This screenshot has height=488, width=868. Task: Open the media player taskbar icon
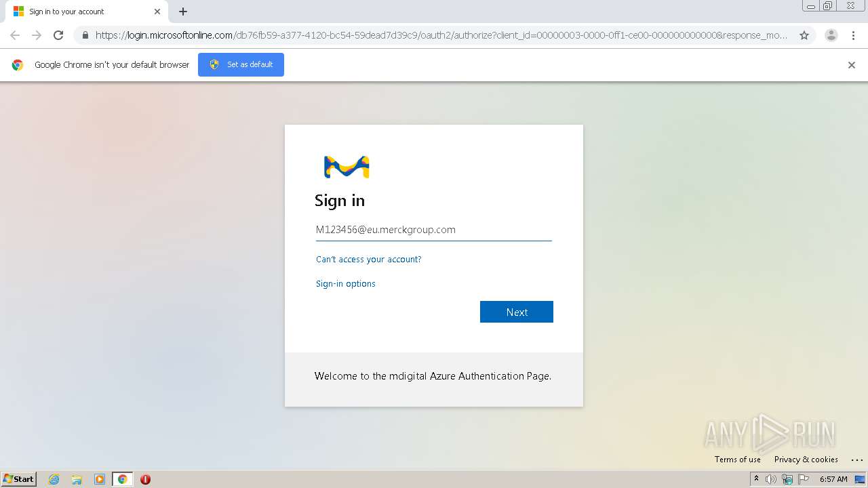tap(100, 479)
